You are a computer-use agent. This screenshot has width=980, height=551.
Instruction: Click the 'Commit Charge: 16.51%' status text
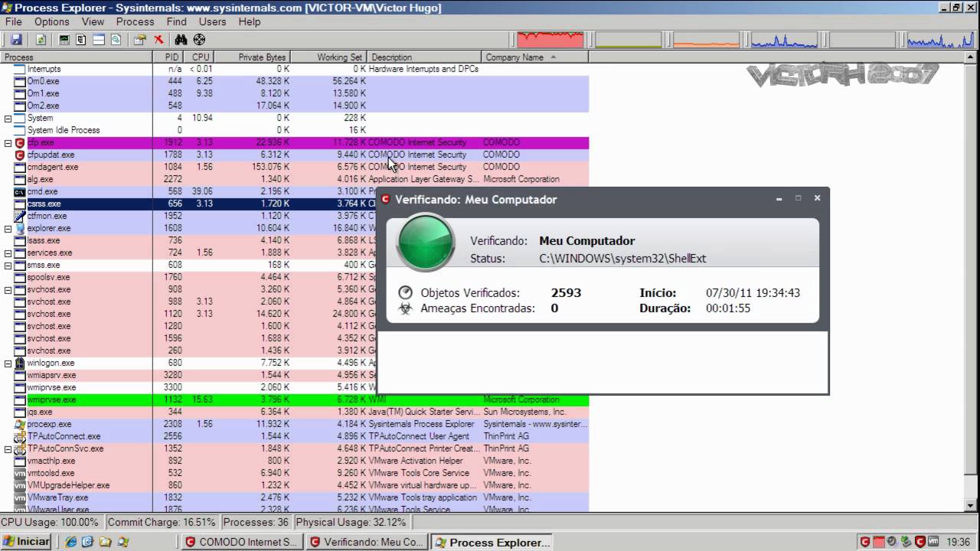click(162, 522)
